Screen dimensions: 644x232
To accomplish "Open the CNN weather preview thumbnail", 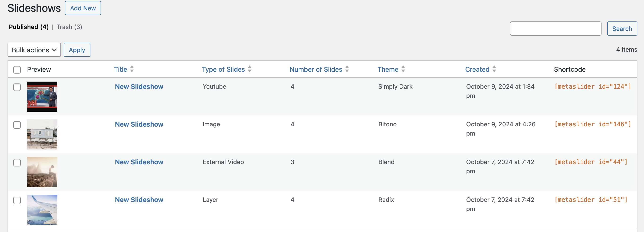I will tap(42, 97).
